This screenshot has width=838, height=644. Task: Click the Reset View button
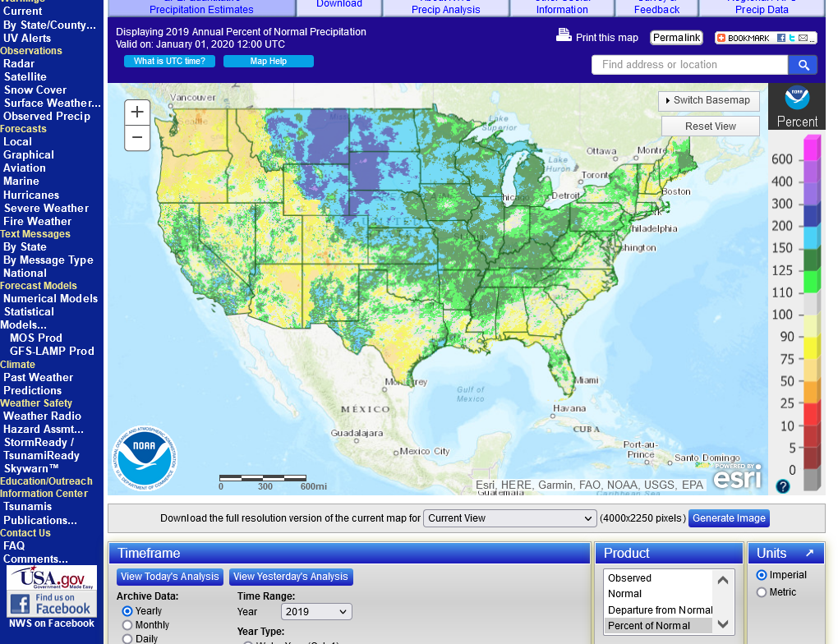pos(711,126)
